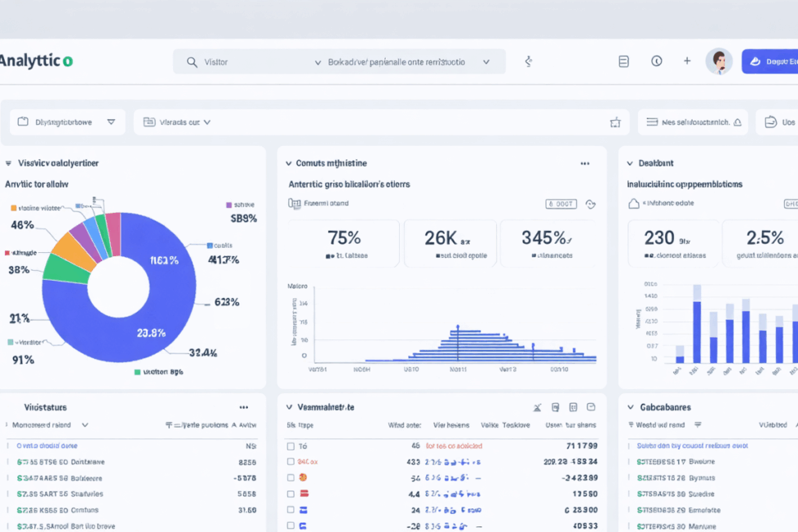Viewport: 798px width, 532px height.
Task: Click the filter icon before Weestd wd rend
Action: [x=631, y=424]
